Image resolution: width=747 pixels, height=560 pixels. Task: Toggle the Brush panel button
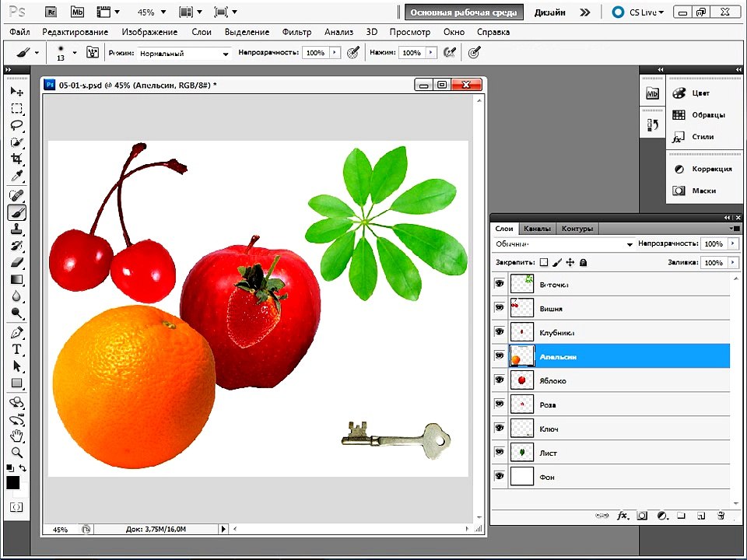[x=93, y=52]
